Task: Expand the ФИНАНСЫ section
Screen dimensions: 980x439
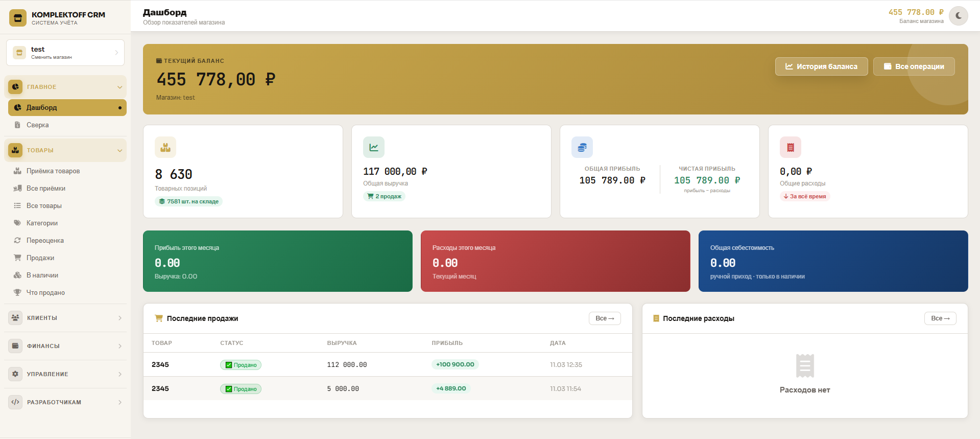Action: pos(65,346)
